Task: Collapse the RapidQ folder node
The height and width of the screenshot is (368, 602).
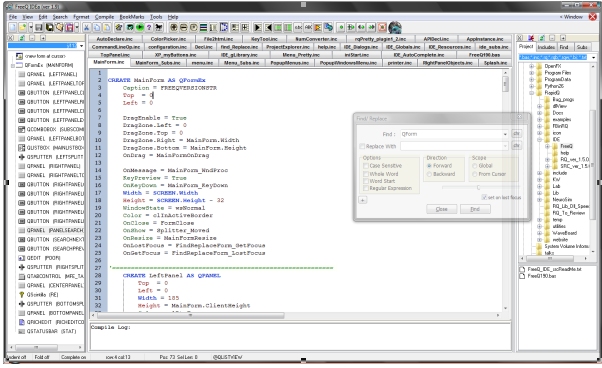Action: click(531, 93)
